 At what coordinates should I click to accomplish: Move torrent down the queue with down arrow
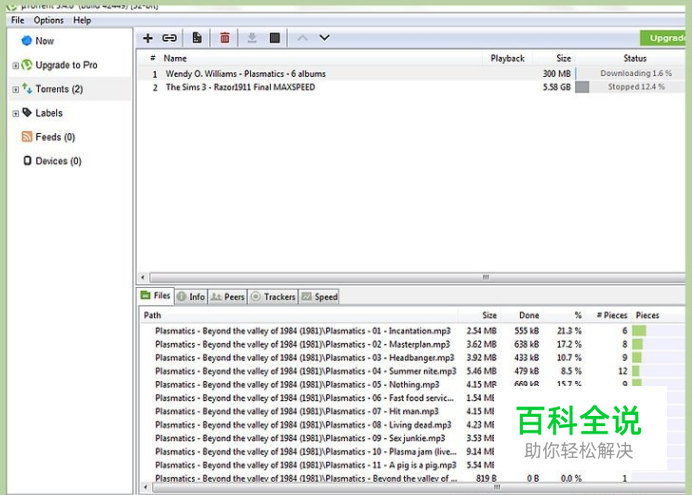pos(324,38)
